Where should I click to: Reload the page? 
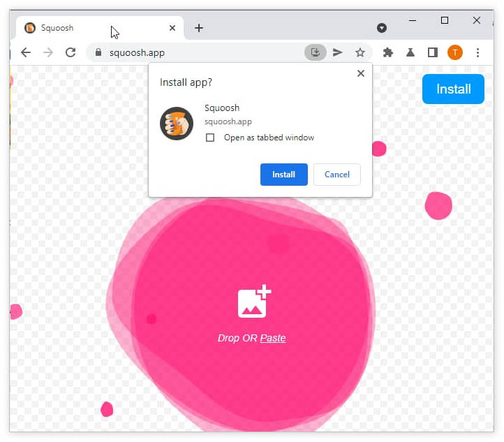[x=71, y=52]
